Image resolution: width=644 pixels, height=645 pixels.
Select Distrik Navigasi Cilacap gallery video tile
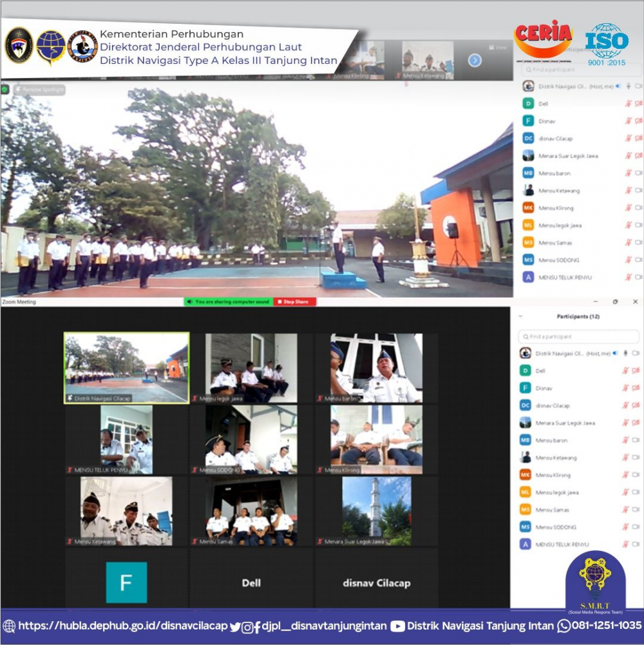click(x=127, y=368)
